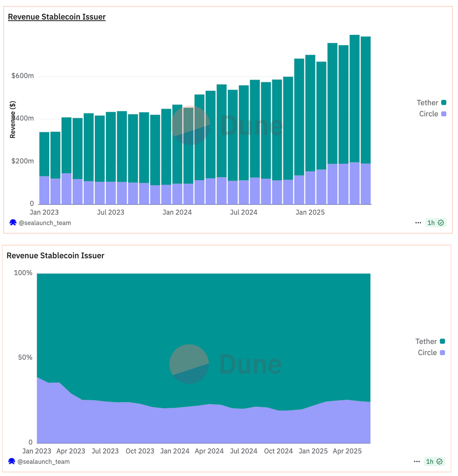This screenshot has width=458, height=476.
Task: Click the Tether label in bottom chart legend
Action: (x=426, y=341)
